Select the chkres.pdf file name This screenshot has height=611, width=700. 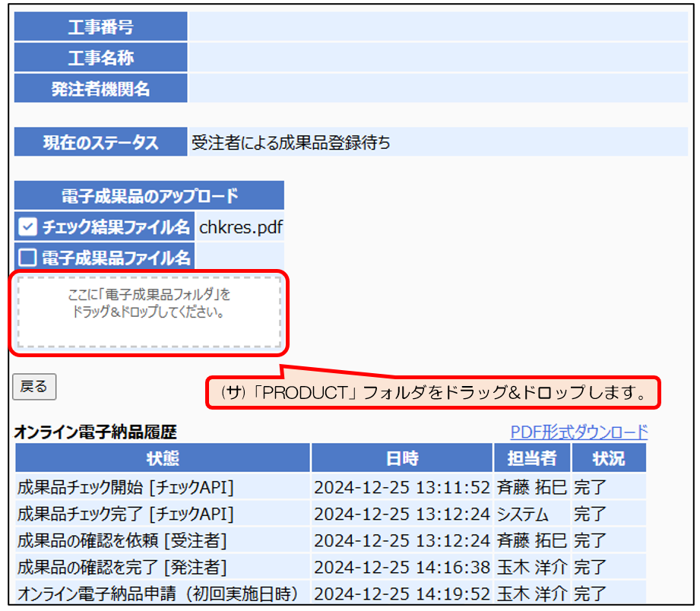pos(241,226)
